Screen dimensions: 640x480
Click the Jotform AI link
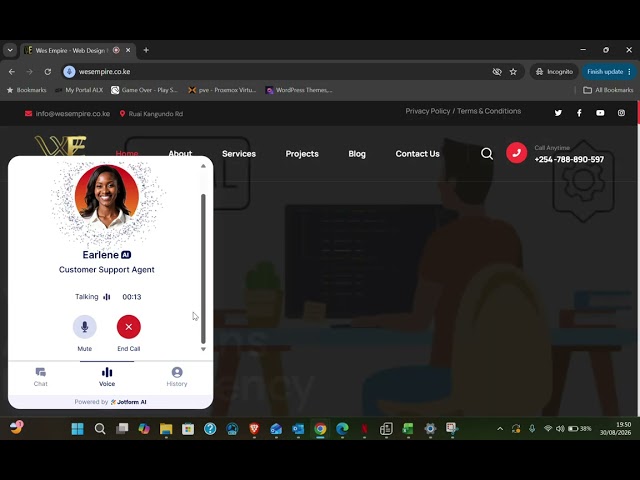pos(128,402)
